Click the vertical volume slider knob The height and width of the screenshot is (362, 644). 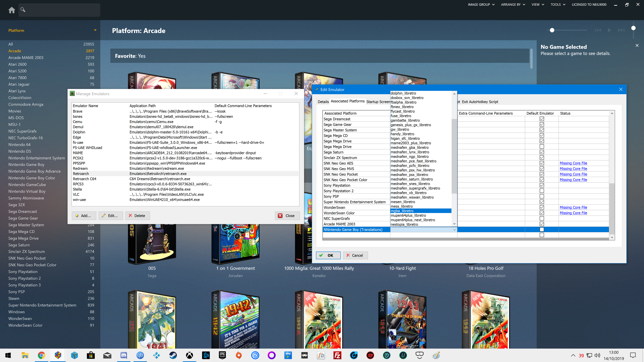coord(633,28)
